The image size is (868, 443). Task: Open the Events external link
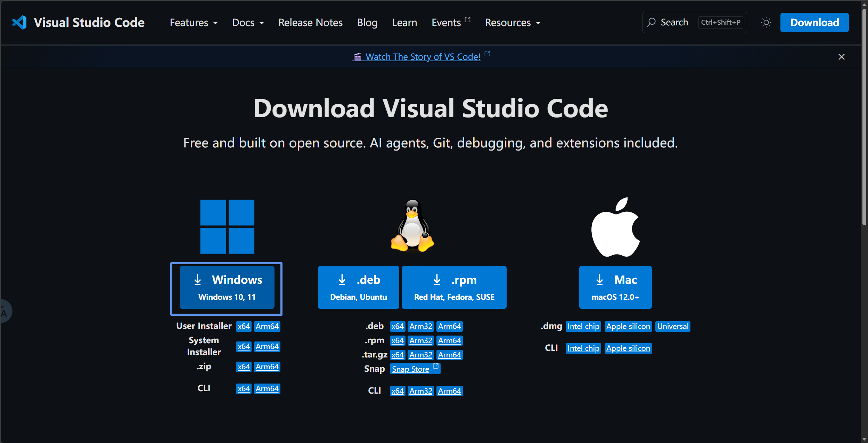tap(451, 23)
